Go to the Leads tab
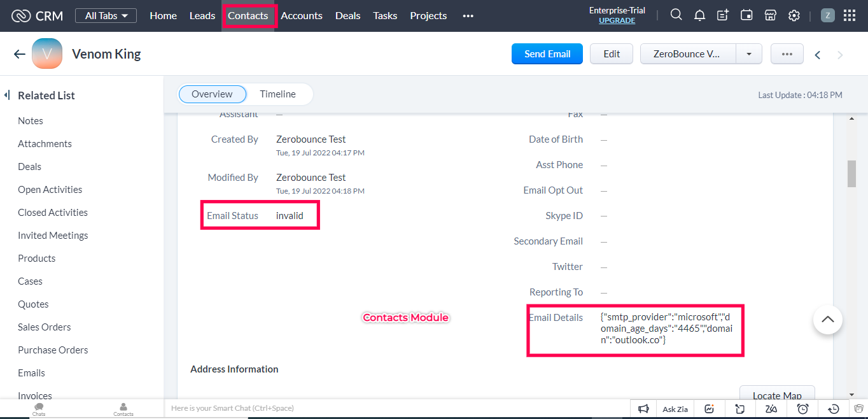868x419 pixels. tap(202, 15)
